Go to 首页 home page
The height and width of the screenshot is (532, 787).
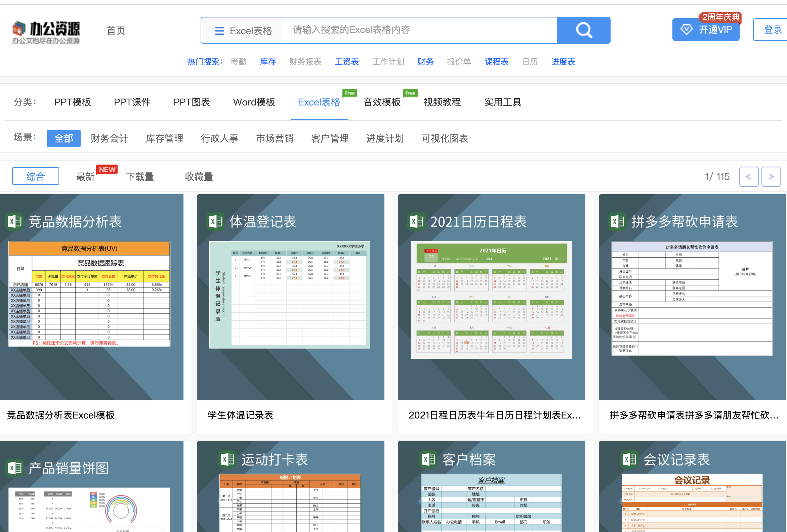tap(116, 31)
